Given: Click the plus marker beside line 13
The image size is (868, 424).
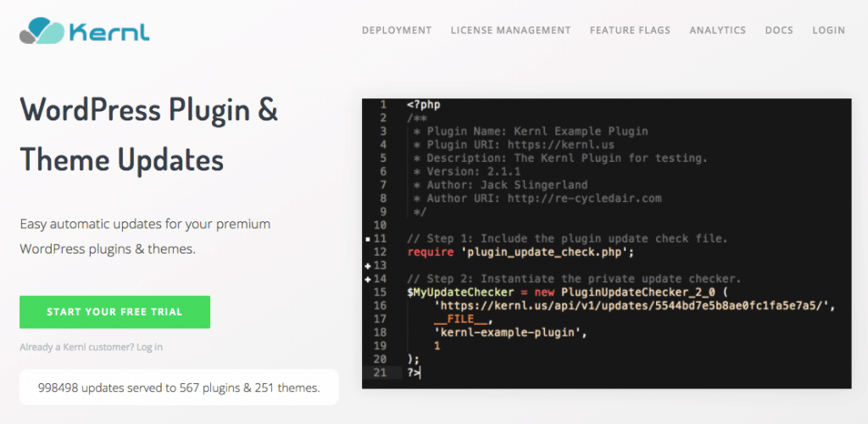Looking at the screenshot, I should (368, 265).
